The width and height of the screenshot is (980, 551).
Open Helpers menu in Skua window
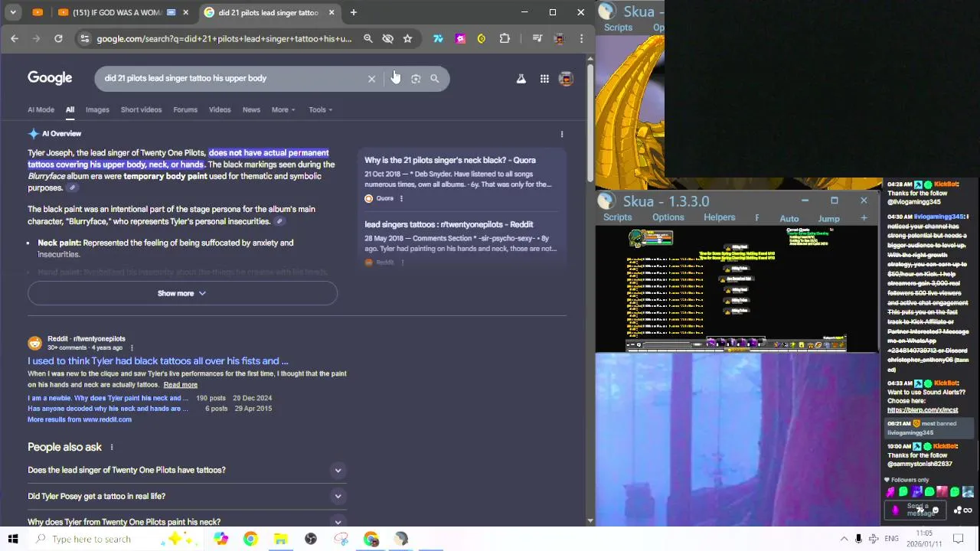(x=719, y=217)
